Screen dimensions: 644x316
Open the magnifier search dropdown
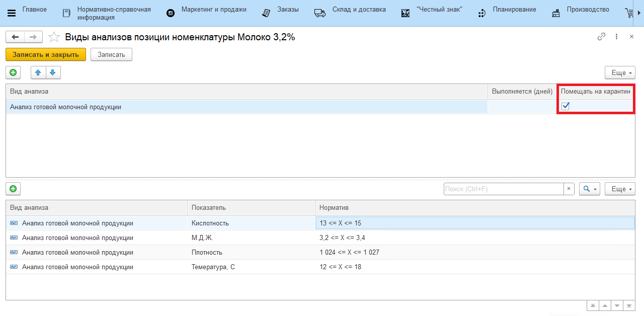[589, 189]
